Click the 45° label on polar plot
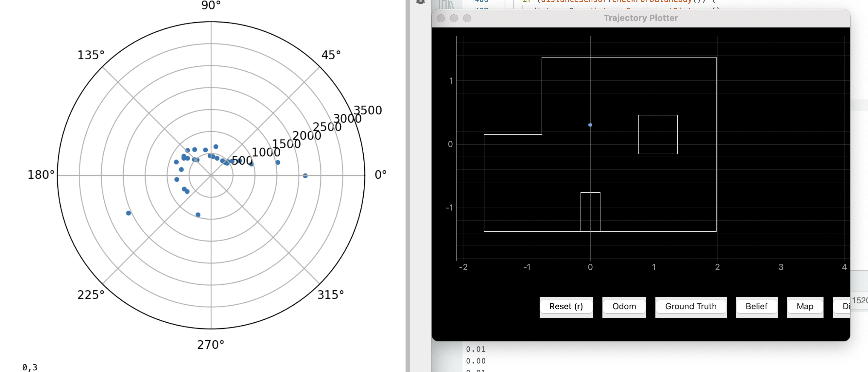The width and height of the screenshot is (868, 372). (x=331, y=55)
